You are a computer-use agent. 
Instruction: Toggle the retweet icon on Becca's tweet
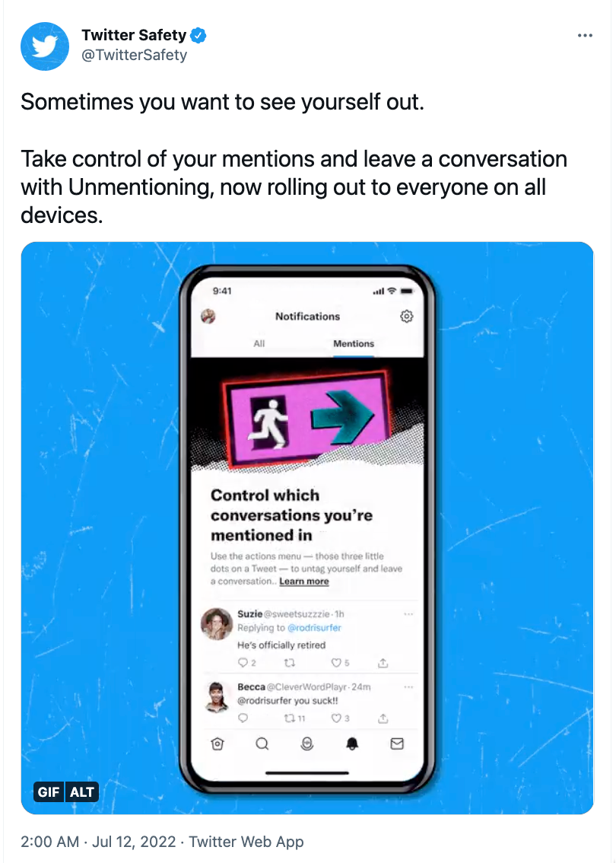click(289, 718)
